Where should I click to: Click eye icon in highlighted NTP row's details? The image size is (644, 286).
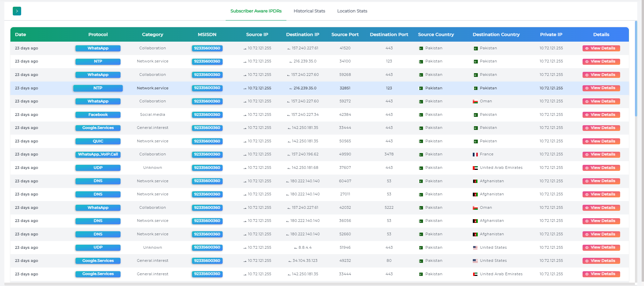click(587, 88)
